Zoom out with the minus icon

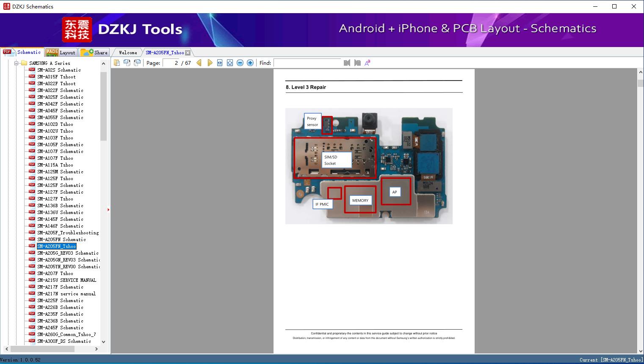240,63
